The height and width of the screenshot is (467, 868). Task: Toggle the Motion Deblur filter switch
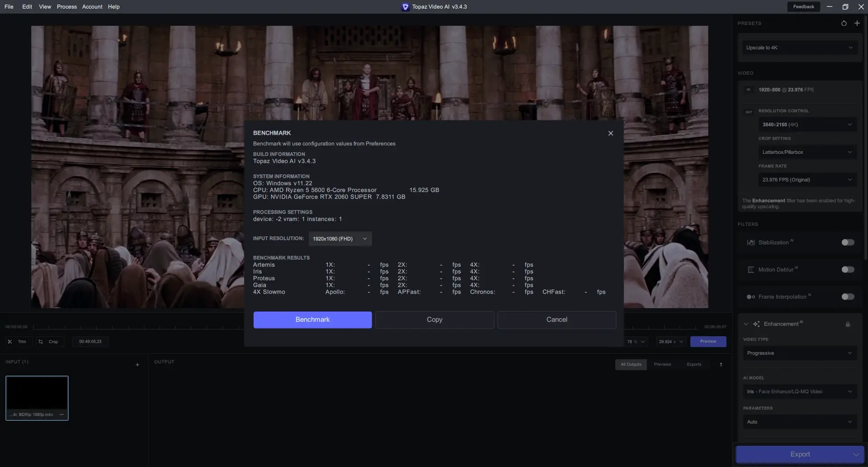848,270
